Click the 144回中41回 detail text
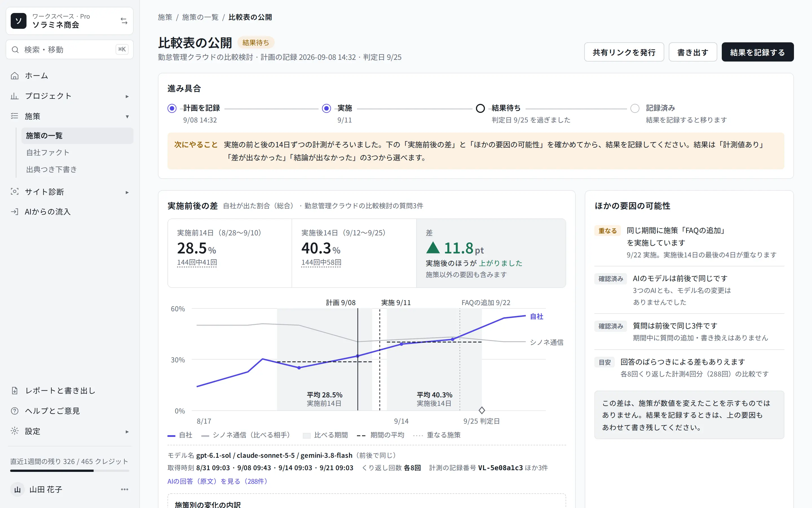This screenshot has height=508, width=812. point(197,262)
